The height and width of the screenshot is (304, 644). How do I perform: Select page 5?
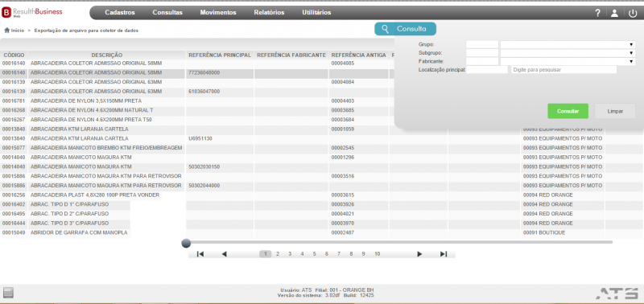[314, 254]
